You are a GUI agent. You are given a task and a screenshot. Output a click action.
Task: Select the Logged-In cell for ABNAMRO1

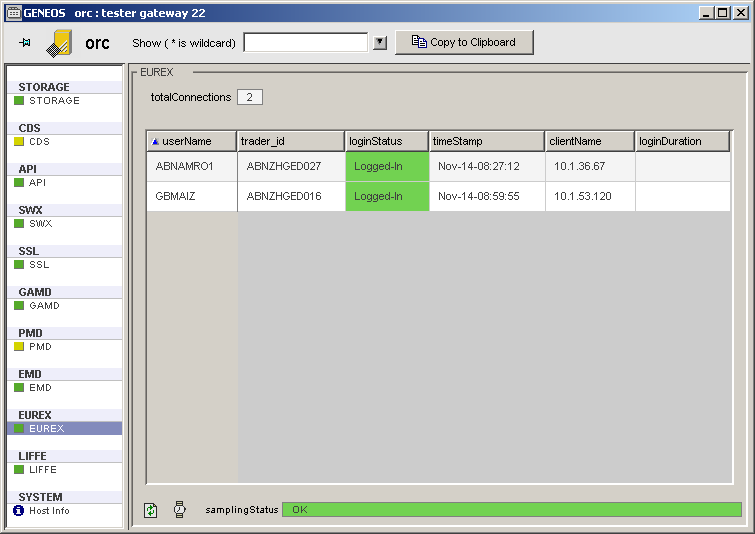point(387,166)
